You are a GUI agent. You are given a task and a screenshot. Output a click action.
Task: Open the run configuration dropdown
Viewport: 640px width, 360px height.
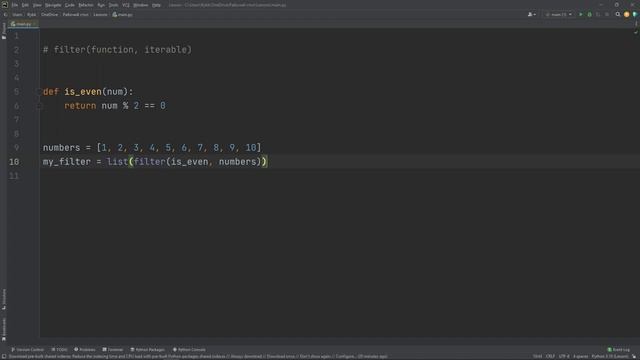[x=559, y=15]
